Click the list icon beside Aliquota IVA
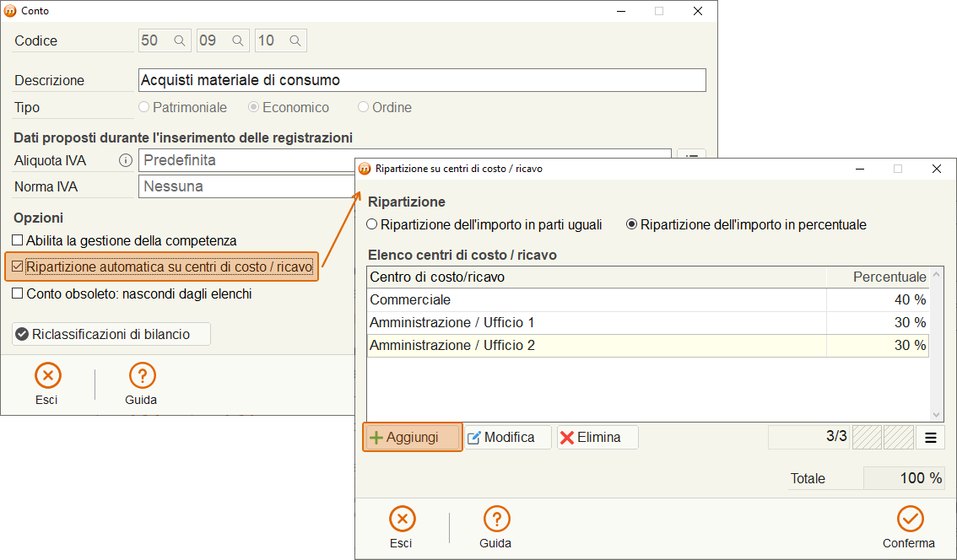Screen dimensions: 957x560 coord(691,157)
